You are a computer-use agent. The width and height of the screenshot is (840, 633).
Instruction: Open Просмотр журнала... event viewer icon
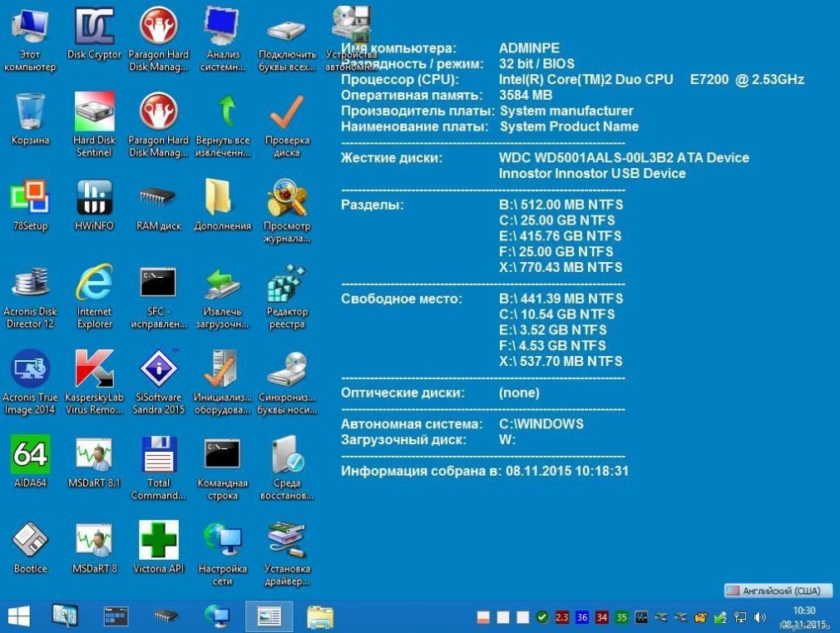coord(287,211)
